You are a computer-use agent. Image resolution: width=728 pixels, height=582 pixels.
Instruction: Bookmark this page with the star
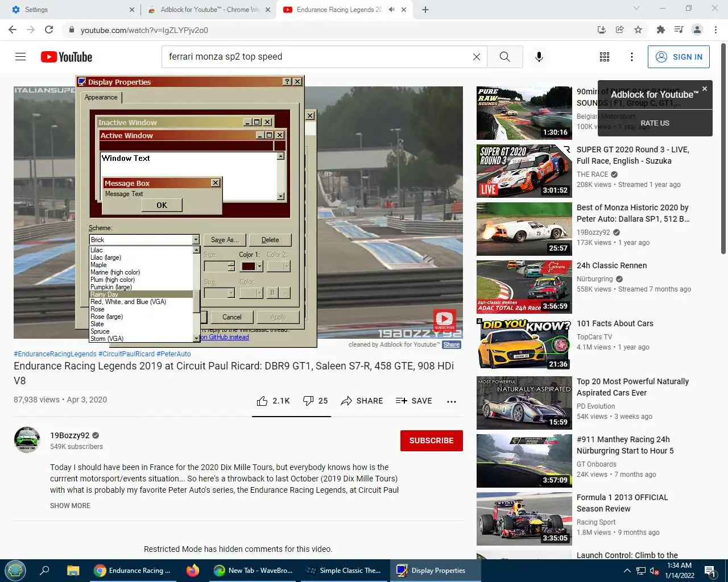tap(638, 30)
